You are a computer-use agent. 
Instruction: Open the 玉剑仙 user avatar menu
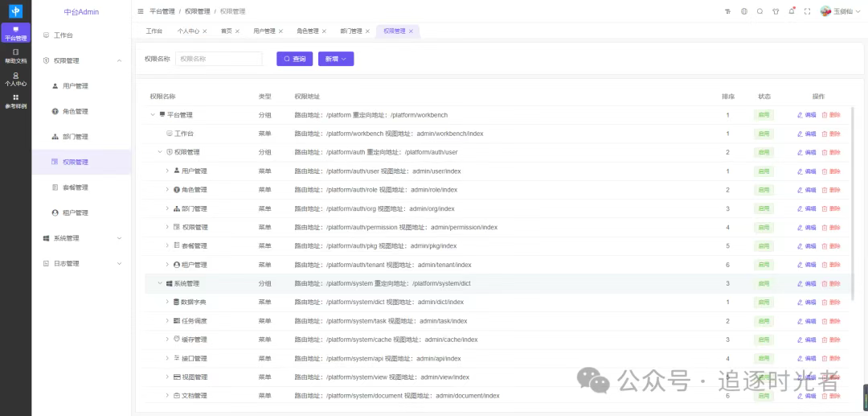tap(839, 11)
